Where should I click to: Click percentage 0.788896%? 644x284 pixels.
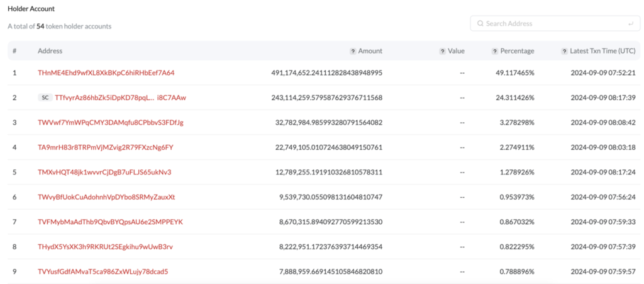(517, 271)
